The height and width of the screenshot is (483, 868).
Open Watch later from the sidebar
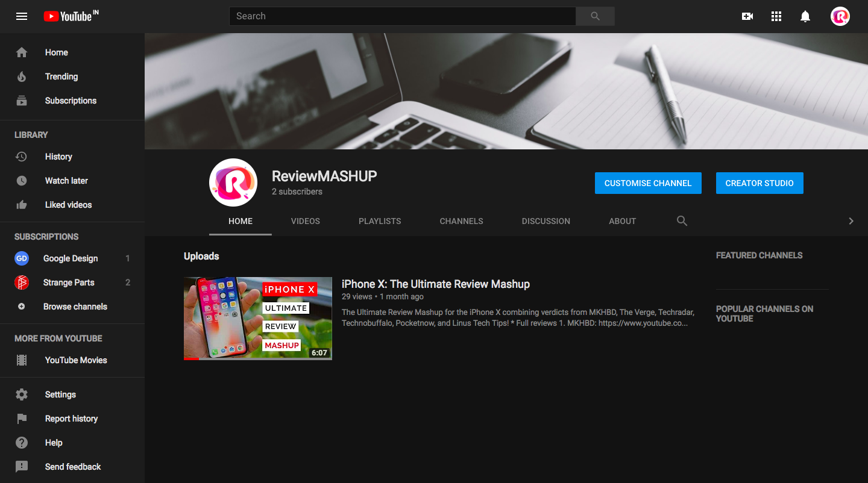tap(66, 181)
